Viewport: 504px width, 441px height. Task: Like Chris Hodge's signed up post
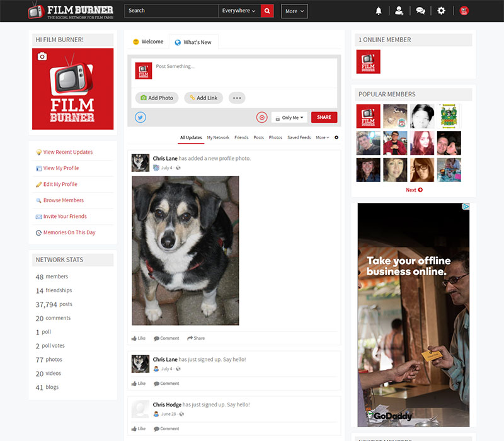coord(139,428)
